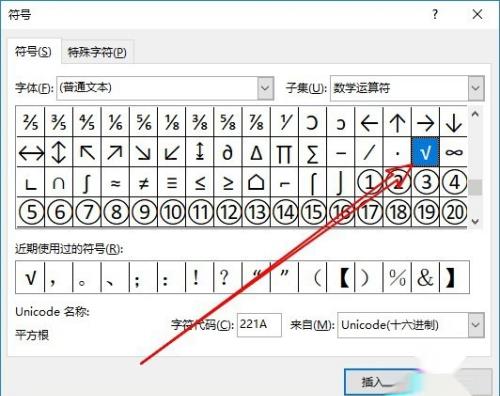Select the product ∏ symbol
This screenshot has width=500, height=396.
pyautogui.click(x=285, y=152)
